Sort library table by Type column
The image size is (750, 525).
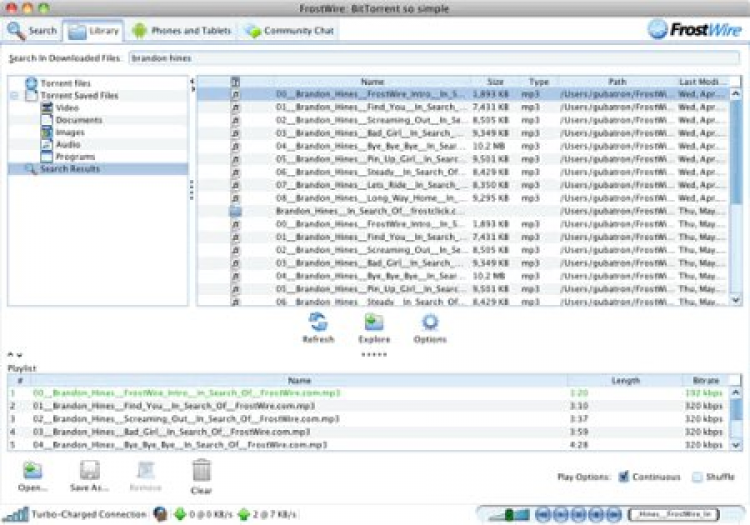click(539, 82)
